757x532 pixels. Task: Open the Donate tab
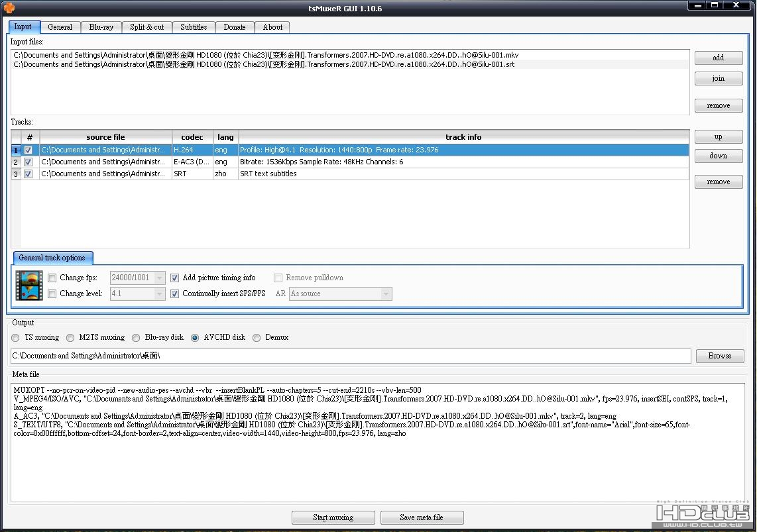(235, 27)
